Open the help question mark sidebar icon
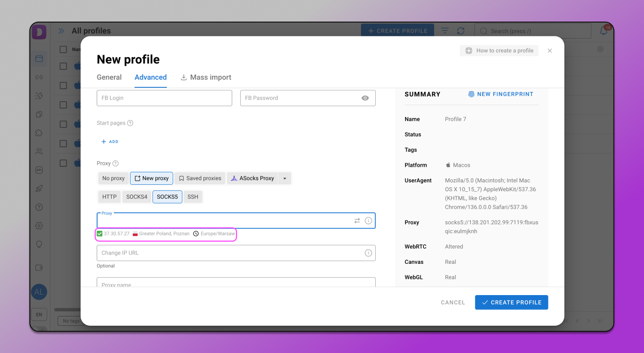Image resolution: width=644 pixels, height=353 pixels. tap(39, 207)
